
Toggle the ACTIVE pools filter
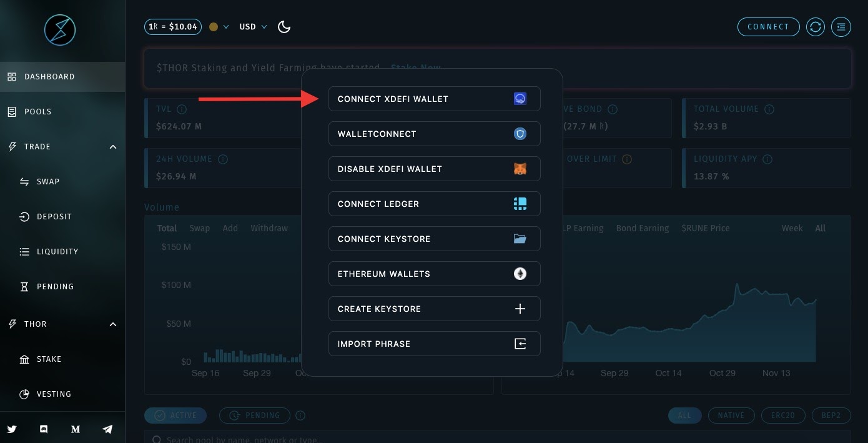coord(177,416)
